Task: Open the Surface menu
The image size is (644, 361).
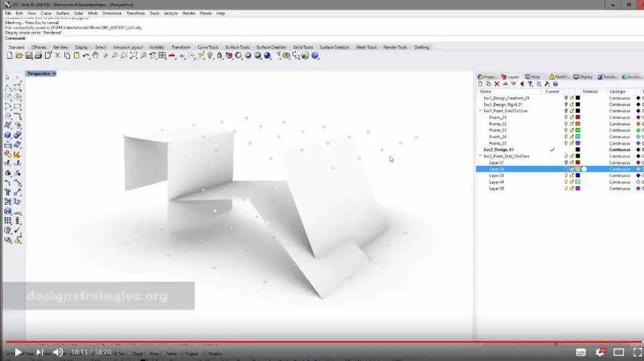Action: 63,13
